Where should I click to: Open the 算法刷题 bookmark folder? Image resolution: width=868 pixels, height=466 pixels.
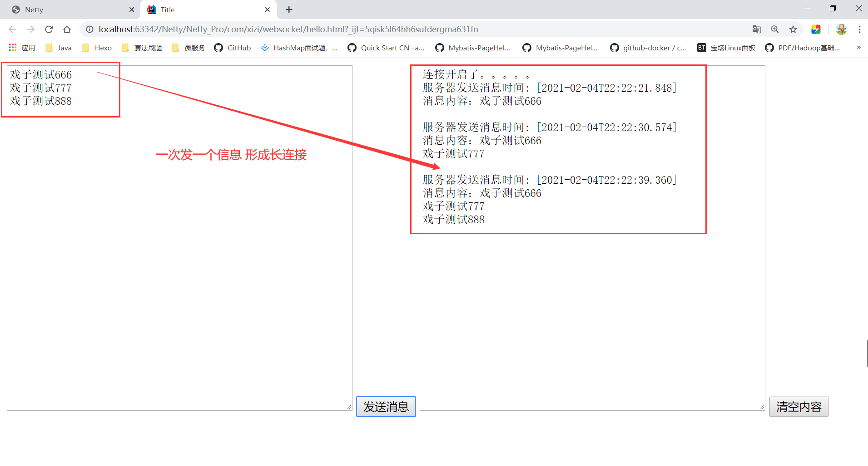[142, 48]
